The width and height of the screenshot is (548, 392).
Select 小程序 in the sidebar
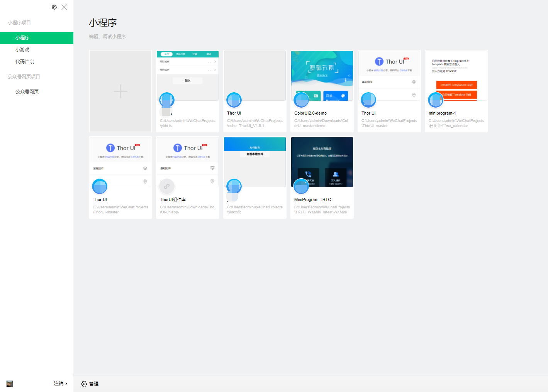(x=37, y=38)
